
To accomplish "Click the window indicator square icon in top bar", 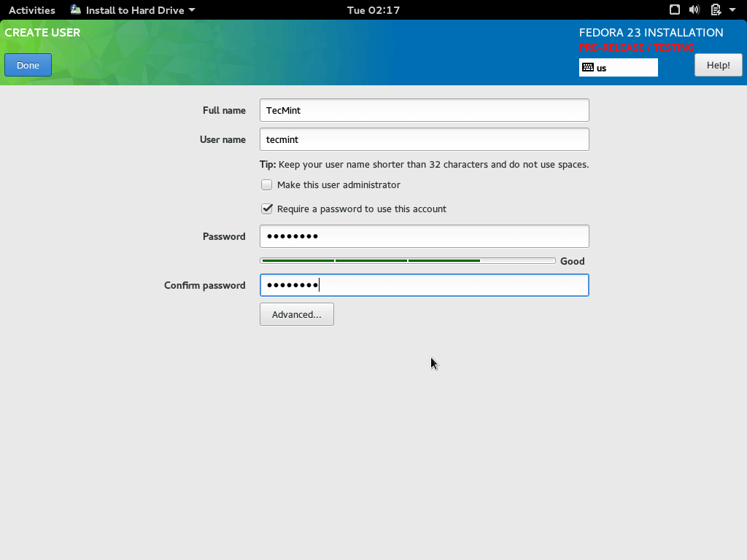I will coord(675,10).
